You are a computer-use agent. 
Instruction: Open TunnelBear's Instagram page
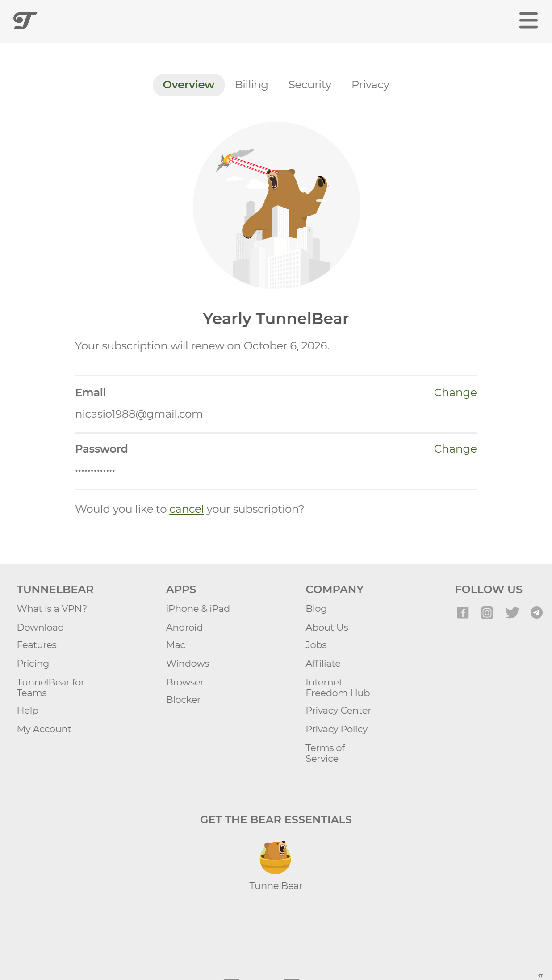tap(487, 613)
